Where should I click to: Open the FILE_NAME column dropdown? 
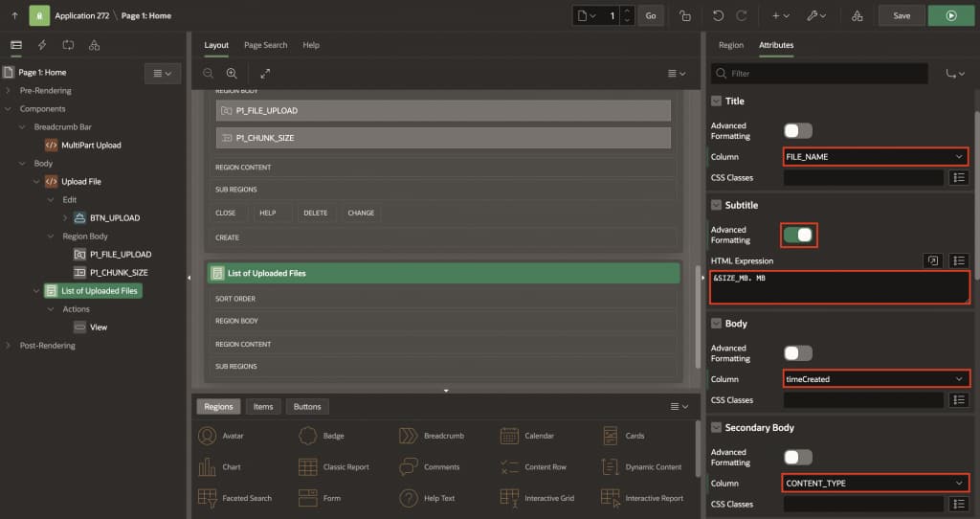876,156
